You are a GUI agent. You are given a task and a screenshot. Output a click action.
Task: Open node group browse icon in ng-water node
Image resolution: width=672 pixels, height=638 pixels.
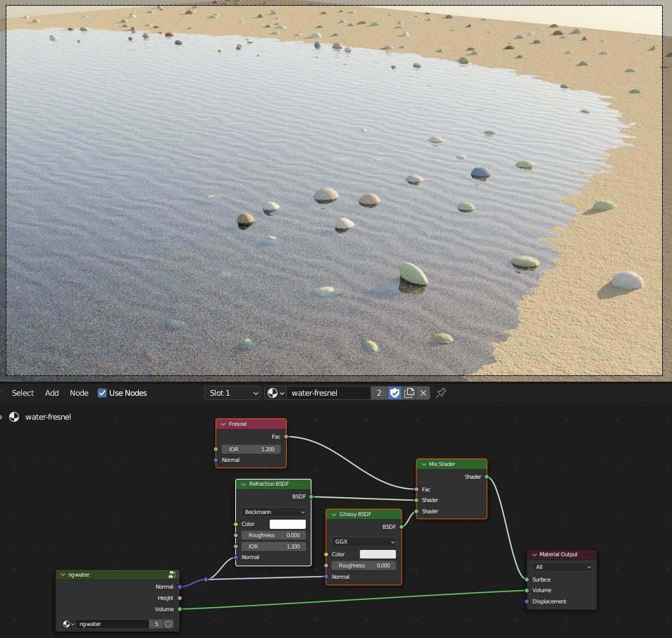68,624
